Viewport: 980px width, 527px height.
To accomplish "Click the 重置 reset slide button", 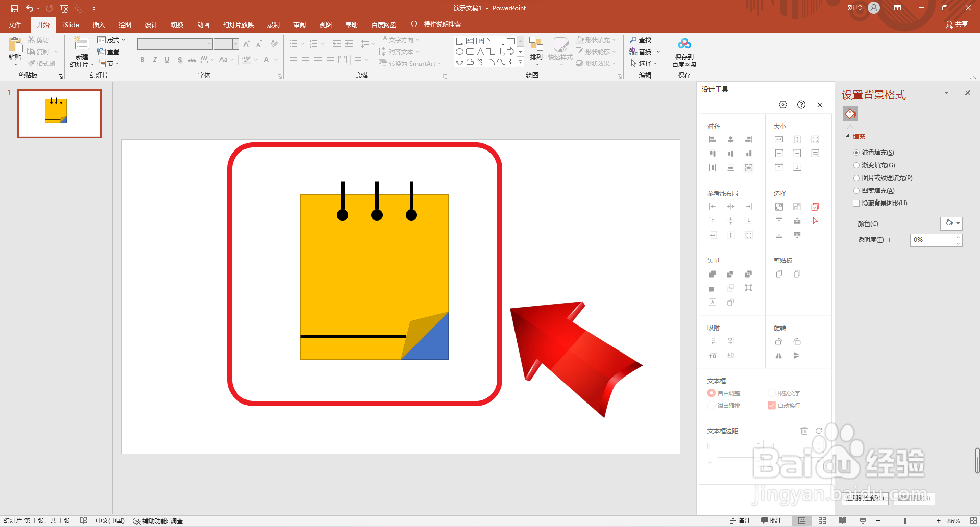I will click(x=108, y=52).
